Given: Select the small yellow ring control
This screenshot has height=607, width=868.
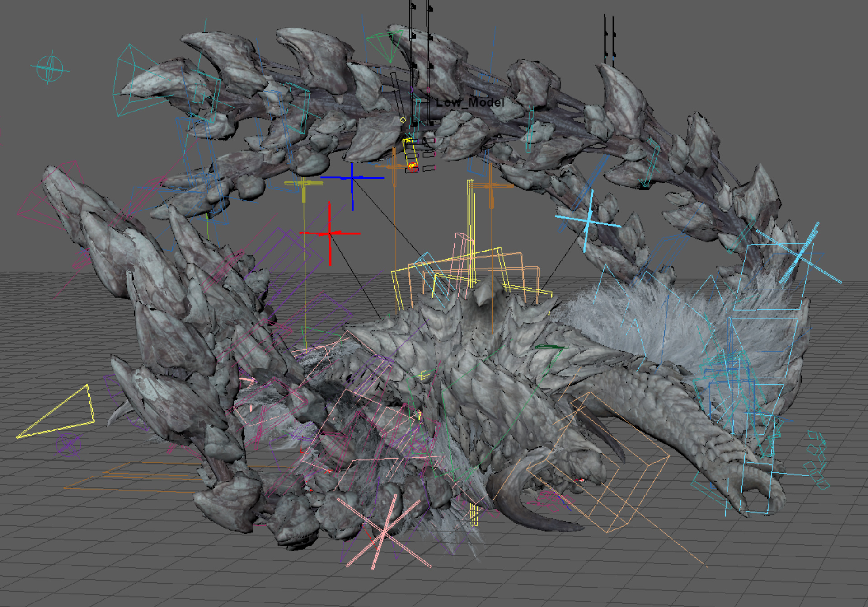Looking at the screenshot, I should [403, 120].
